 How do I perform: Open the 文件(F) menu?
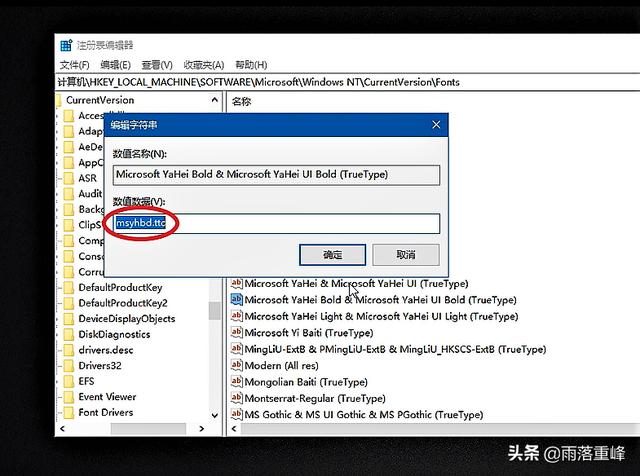pyautogui.click(x=74, y=65)
